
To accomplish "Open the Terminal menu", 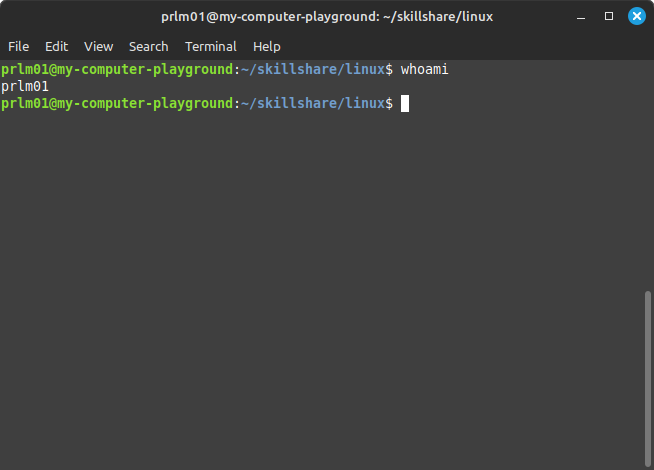I will click(x=211, y=46).
